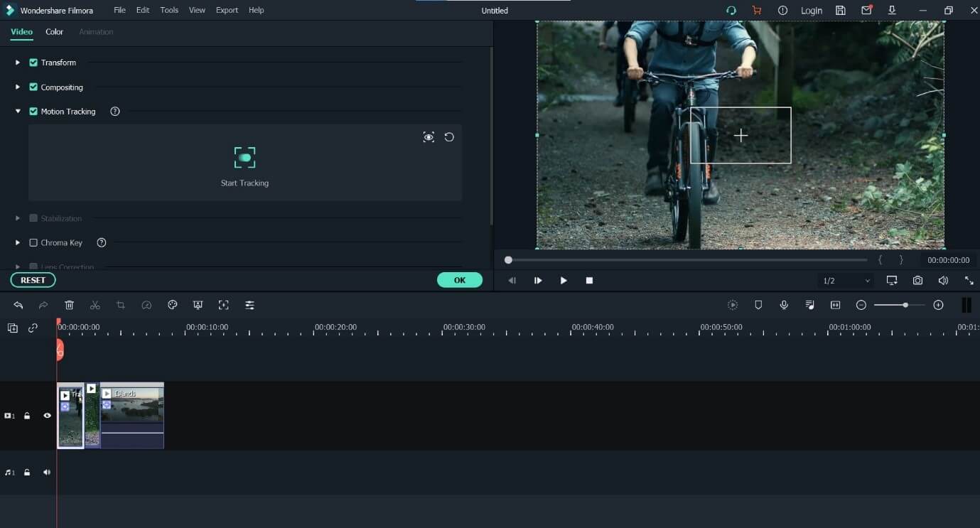This screenshot has width=980, height=528.
Task: Play the preview video
Action: point(564,281)
